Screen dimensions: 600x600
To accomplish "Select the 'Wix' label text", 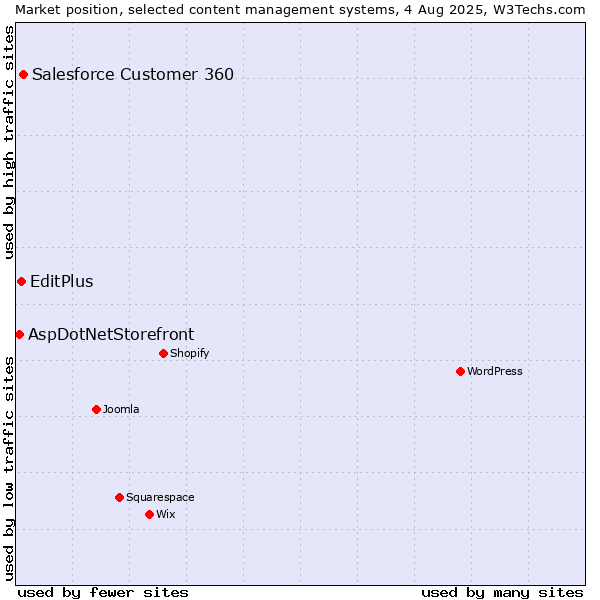I will [x=166, y=514].
